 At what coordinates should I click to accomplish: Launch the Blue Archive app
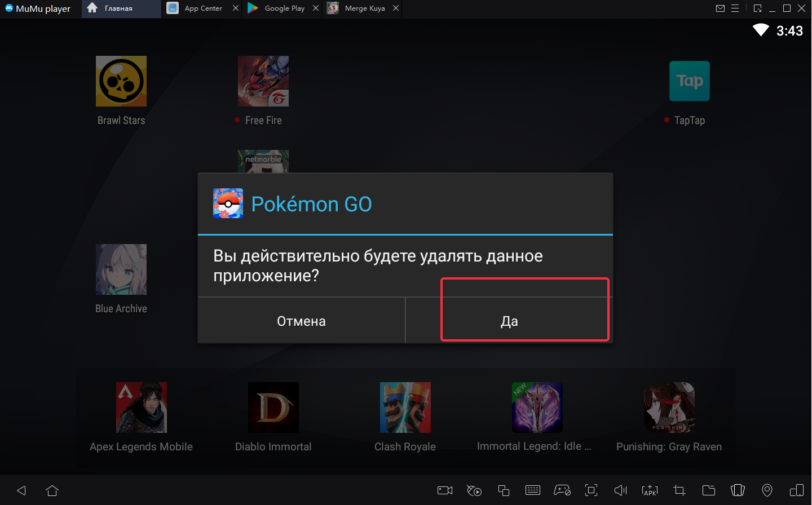[x=121, y=269]
